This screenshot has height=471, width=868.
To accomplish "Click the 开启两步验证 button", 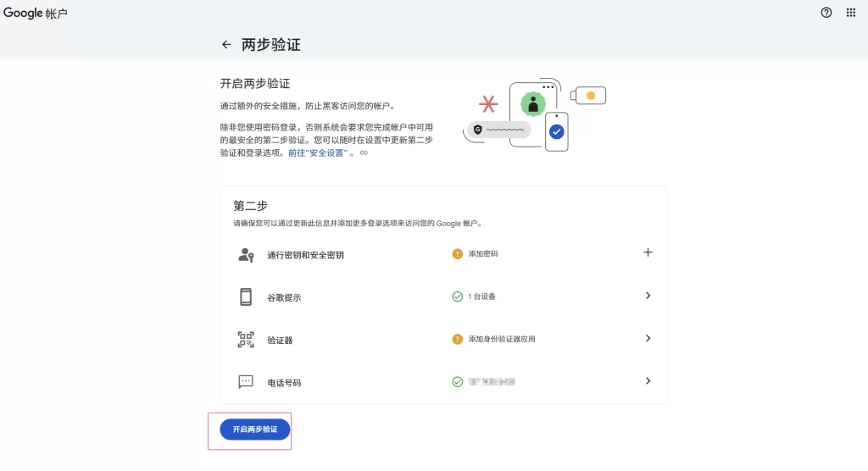I will click(254, 429).
